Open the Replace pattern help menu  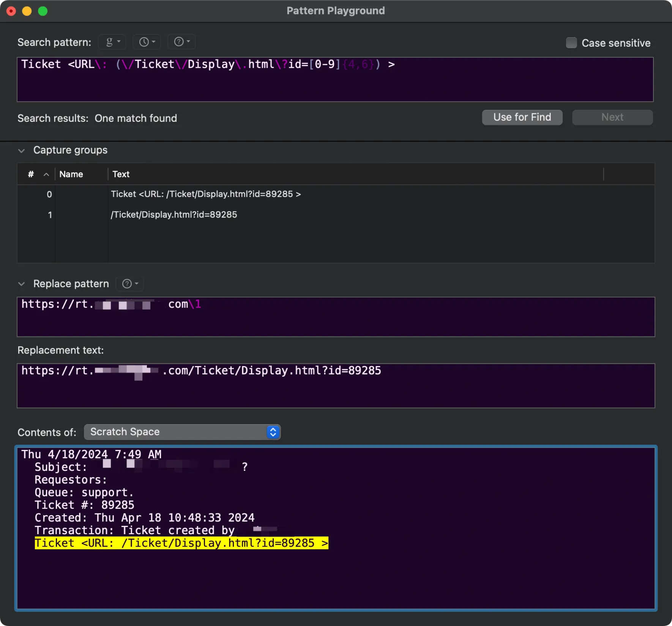tap(130, 284)
